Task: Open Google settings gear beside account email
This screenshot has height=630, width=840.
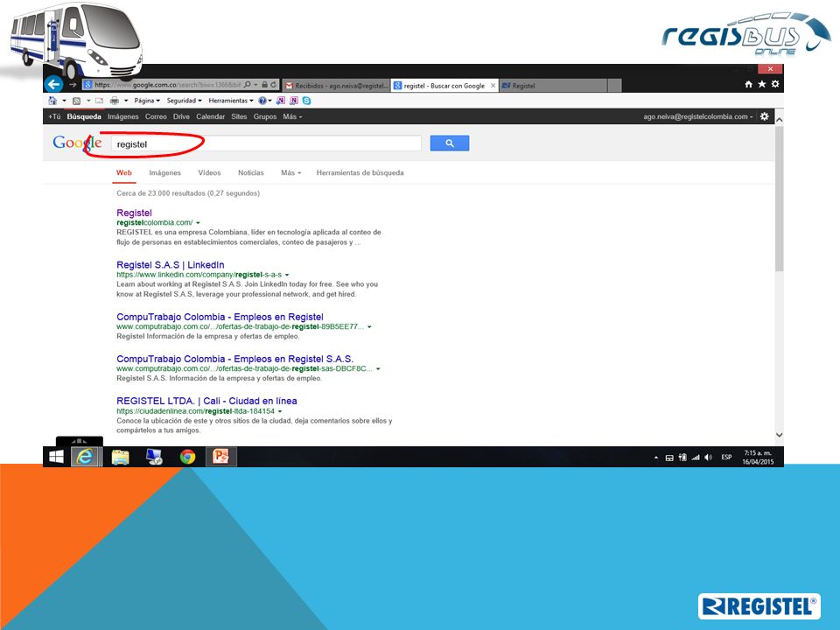Action: click(765, 116)
